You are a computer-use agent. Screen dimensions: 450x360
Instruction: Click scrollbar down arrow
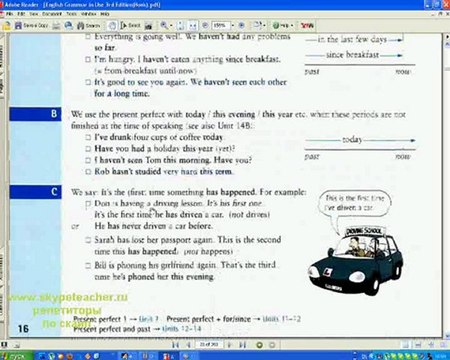coord(447,335)
